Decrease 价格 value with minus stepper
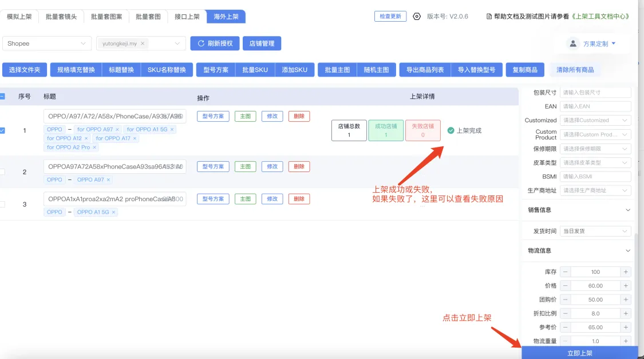644x359 pixels. click(x=566, y=286)
